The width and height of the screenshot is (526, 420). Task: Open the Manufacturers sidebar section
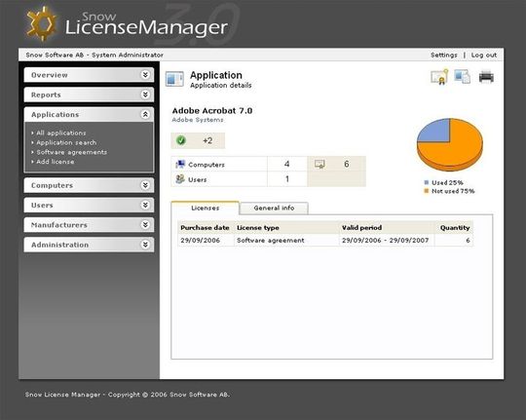89,225
